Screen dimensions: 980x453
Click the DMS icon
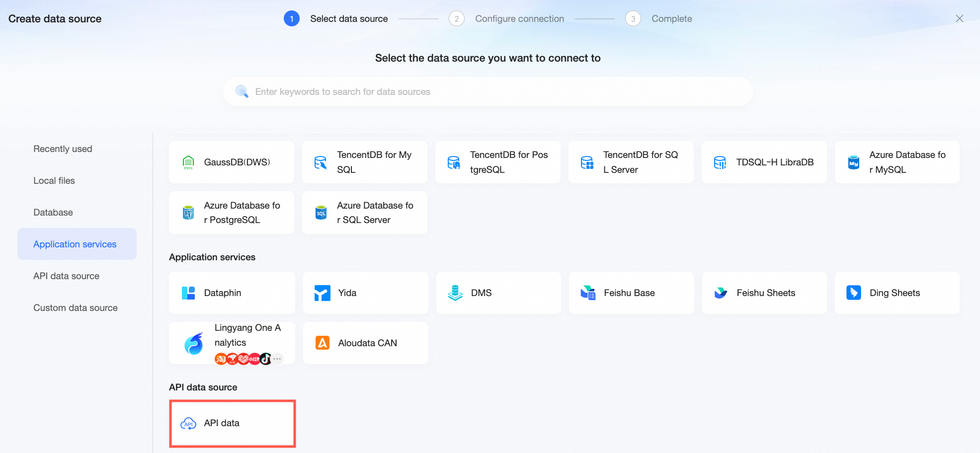pyautogui.click(x=455, y=293)
